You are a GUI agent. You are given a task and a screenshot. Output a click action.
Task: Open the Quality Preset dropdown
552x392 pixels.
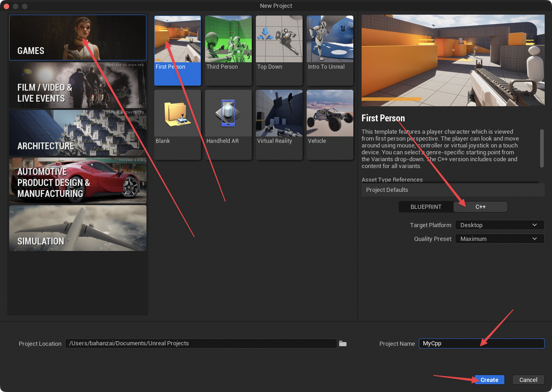pyautogui.click(x=500, y=239)
